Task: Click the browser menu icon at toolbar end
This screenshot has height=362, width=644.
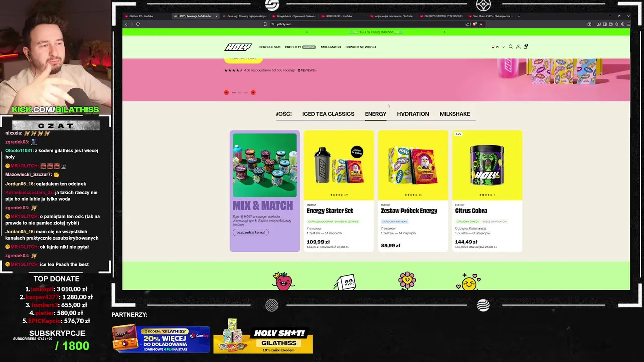Action: 628,24
